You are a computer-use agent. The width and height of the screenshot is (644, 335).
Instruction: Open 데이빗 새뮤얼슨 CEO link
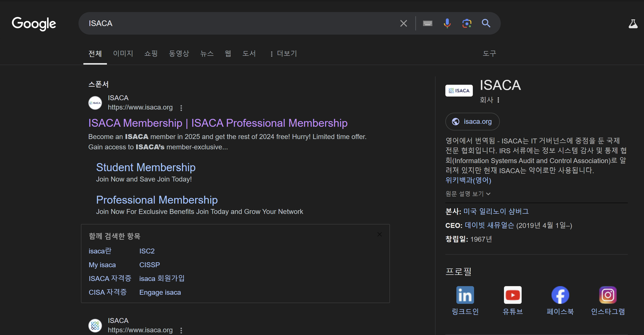click(x=489, y=225)
